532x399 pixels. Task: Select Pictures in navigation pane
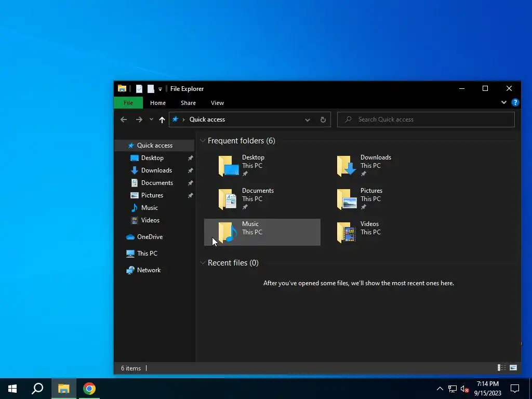[x=152, y=195]
